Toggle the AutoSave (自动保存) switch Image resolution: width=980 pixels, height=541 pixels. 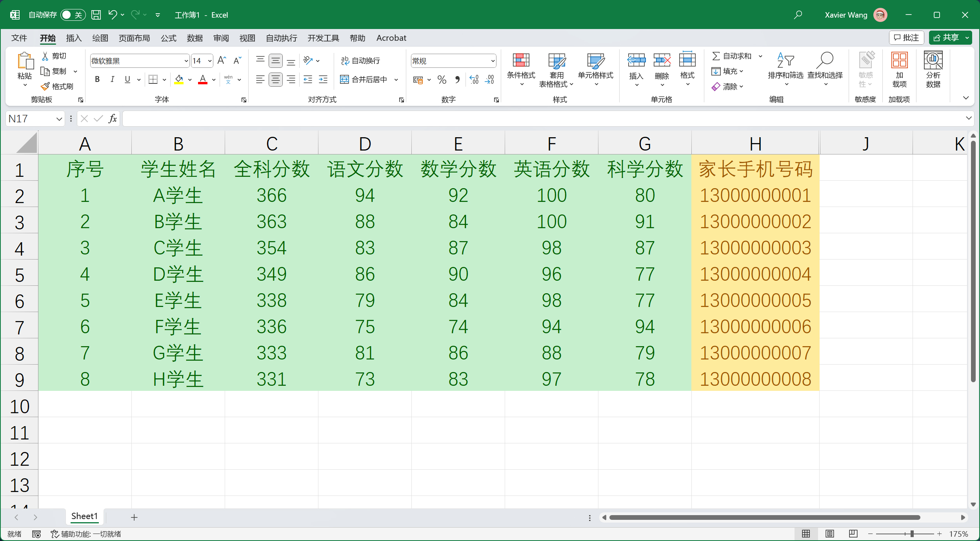pos(73,15)
